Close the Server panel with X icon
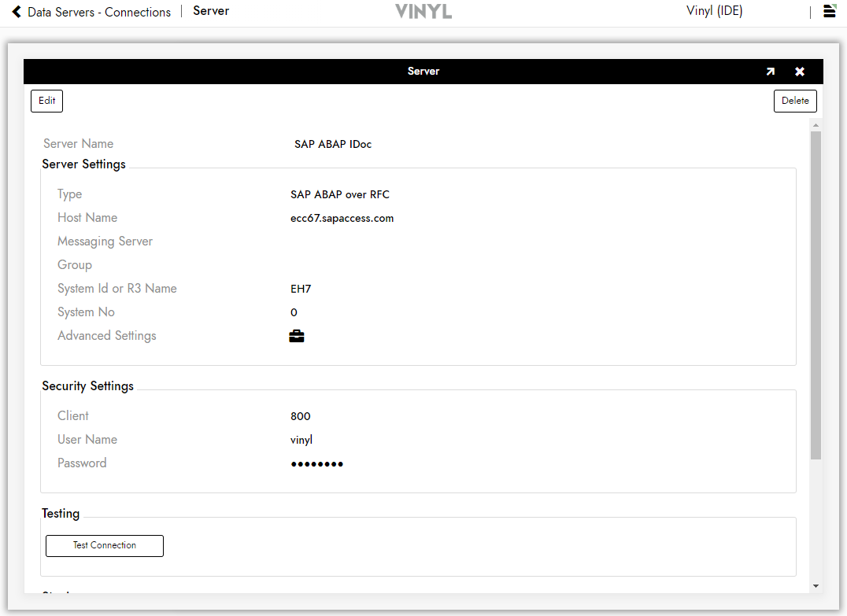Screen dimensions: 847x616 pyautogui.click(x=800, y=72)
